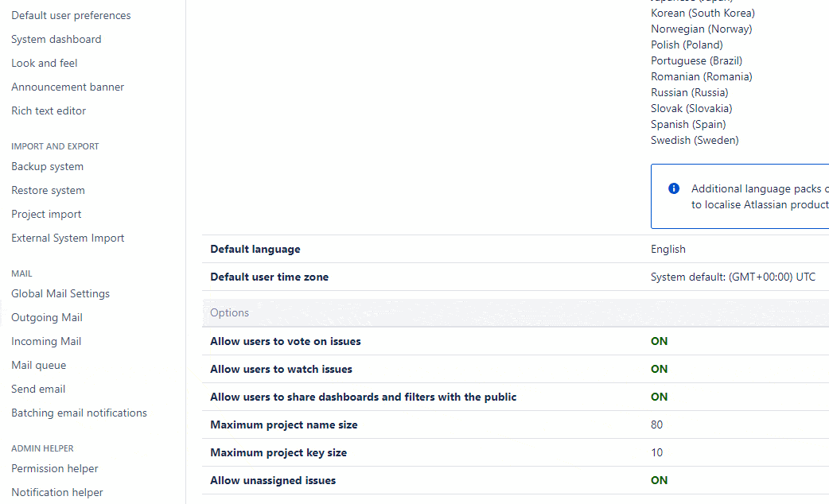The image size is (829, 504).
Task: View the Mail queue
Action: pos(38,365)
